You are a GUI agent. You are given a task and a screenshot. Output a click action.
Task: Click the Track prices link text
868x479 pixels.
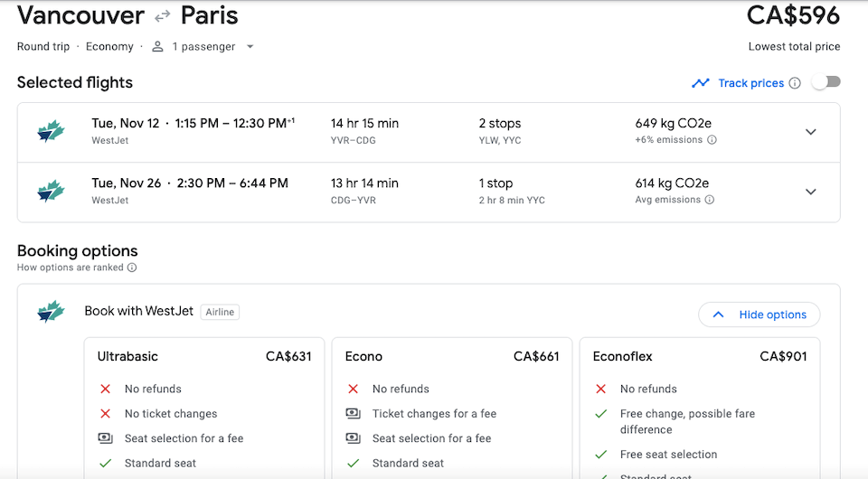point(750,83)
